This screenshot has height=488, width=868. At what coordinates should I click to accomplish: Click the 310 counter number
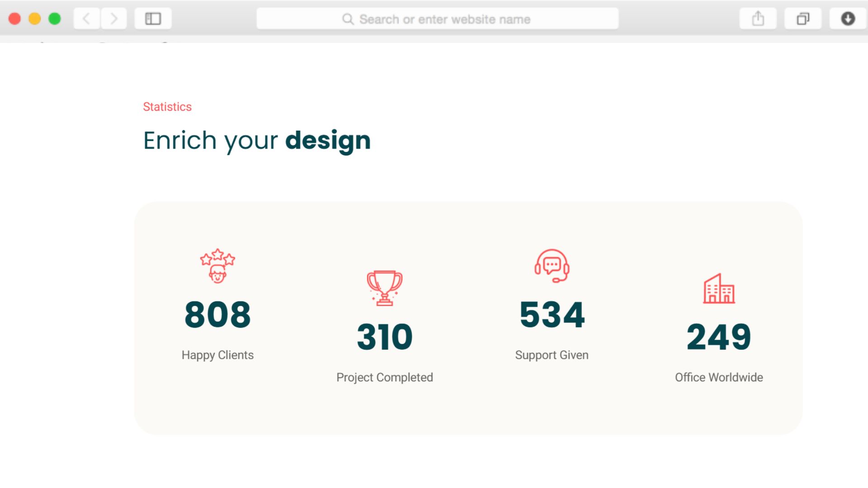(385, 337)
